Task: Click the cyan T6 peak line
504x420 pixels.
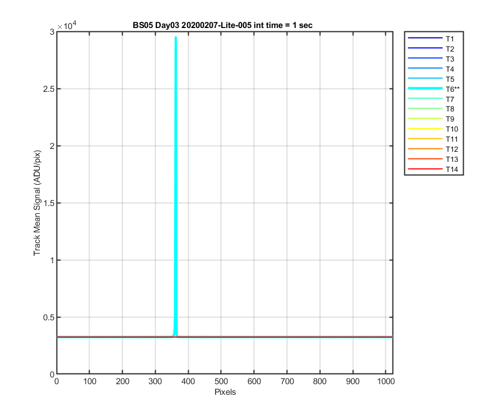Action: click(x=175, y=186)
